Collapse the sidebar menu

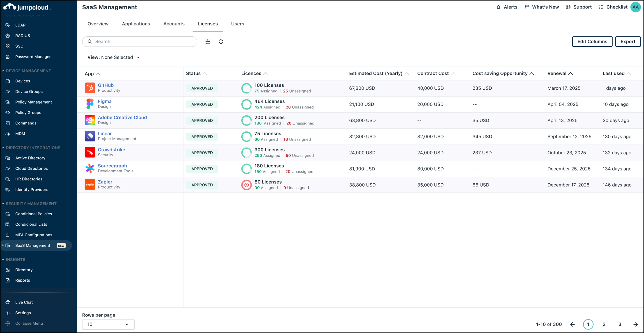point(29,323)
